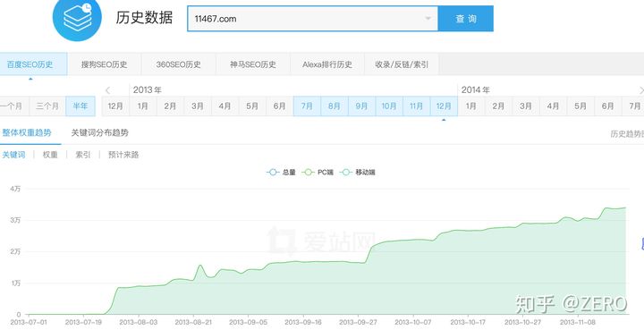
Task: Switch to the 搜狗SEO历史 tab
Action: (105, 64)
